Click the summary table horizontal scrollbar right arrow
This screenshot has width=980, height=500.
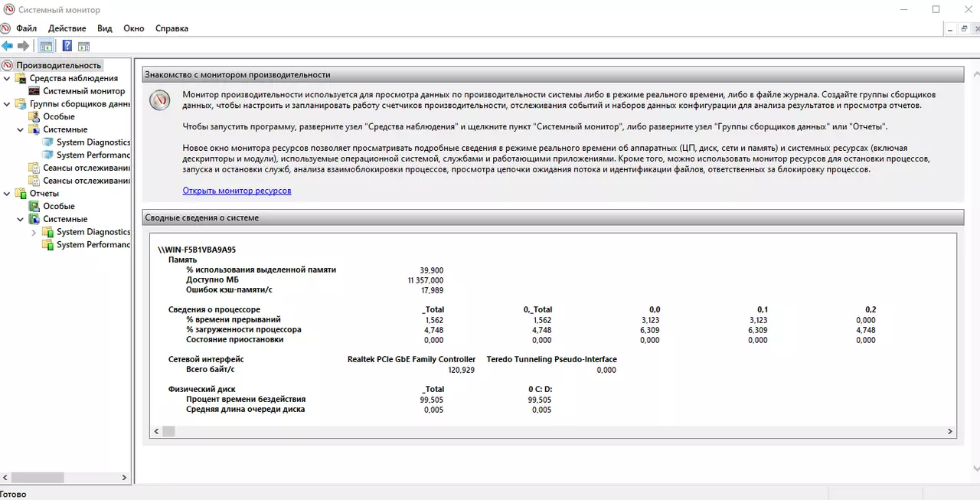(950, 432)
